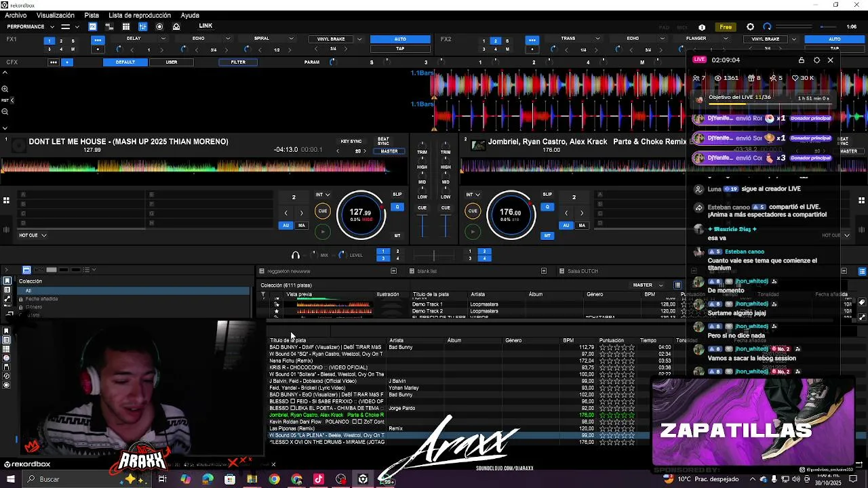The height and width of the screenshot is (488, 868).
Task: Toggle deck 1 MASTER button
Action: [389, 151]
